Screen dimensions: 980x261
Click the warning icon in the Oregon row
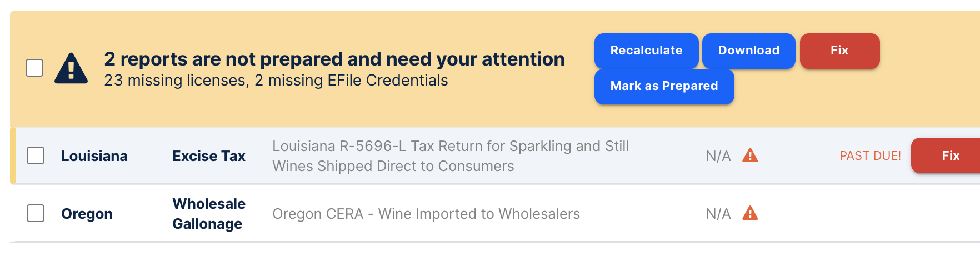tap(750, 213)
